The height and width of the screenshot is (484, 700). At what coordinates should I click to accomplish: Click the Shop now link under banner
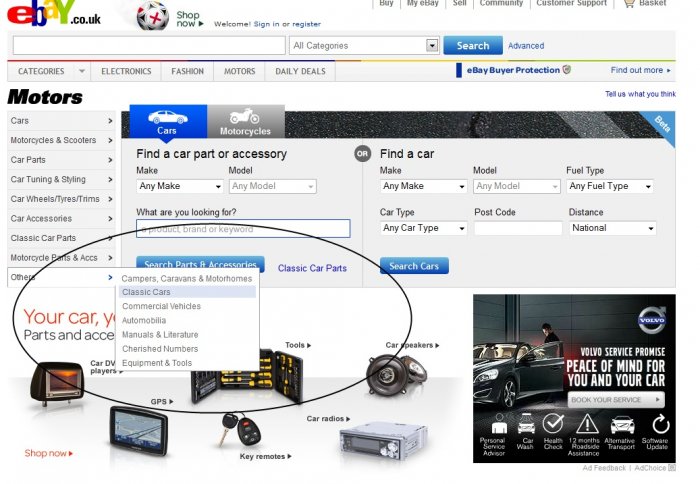point(49,453)
